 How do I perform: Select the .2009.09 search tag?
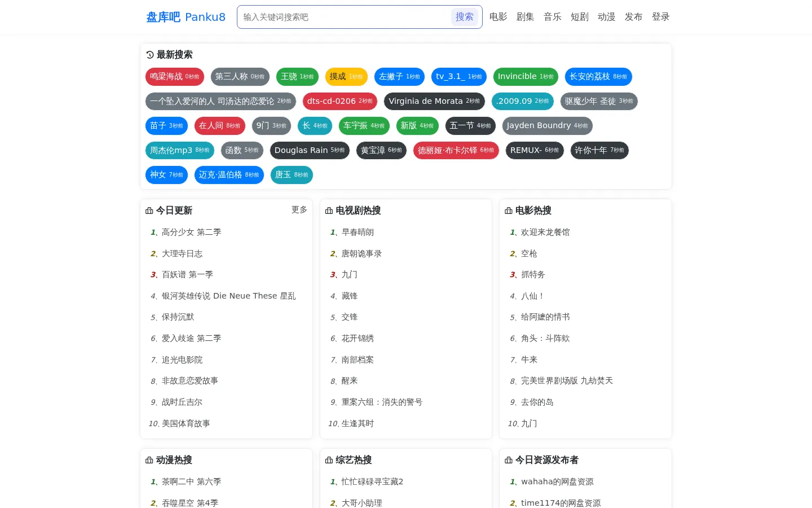tap(523, 102)
